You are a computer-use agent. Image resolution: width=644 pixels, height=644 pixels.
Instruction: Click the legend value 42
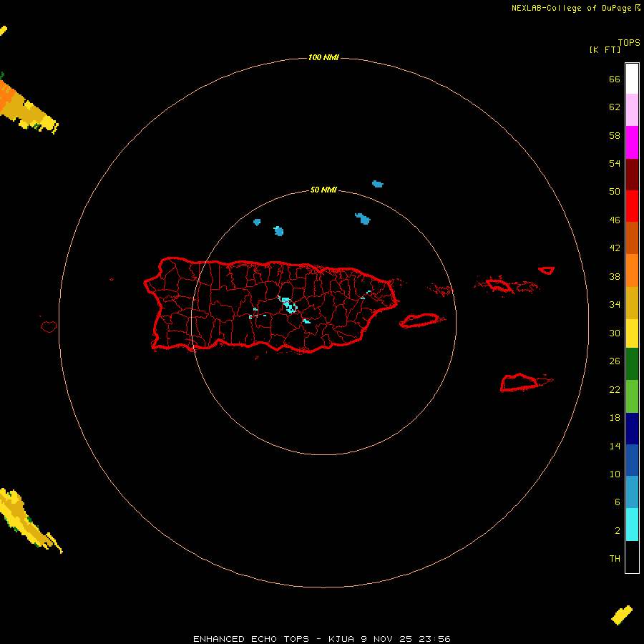[x=615, y=248]
